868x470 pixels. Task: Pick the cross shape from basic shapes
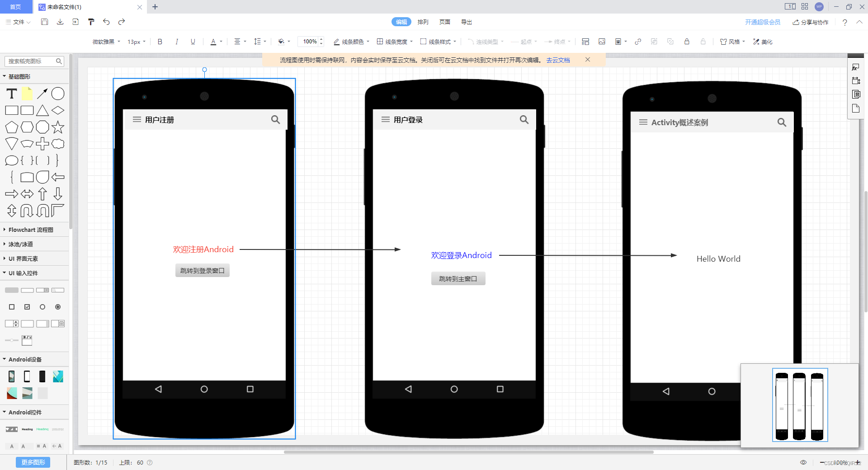pyautogui.click(x=42, y=144)
